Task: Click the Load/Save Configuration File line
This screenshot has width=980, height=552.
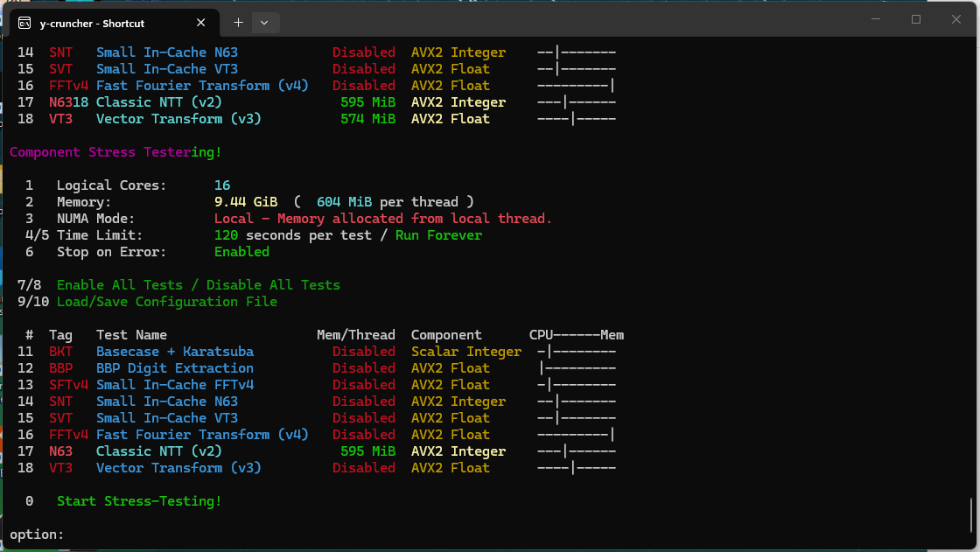Action: point(167,302)
